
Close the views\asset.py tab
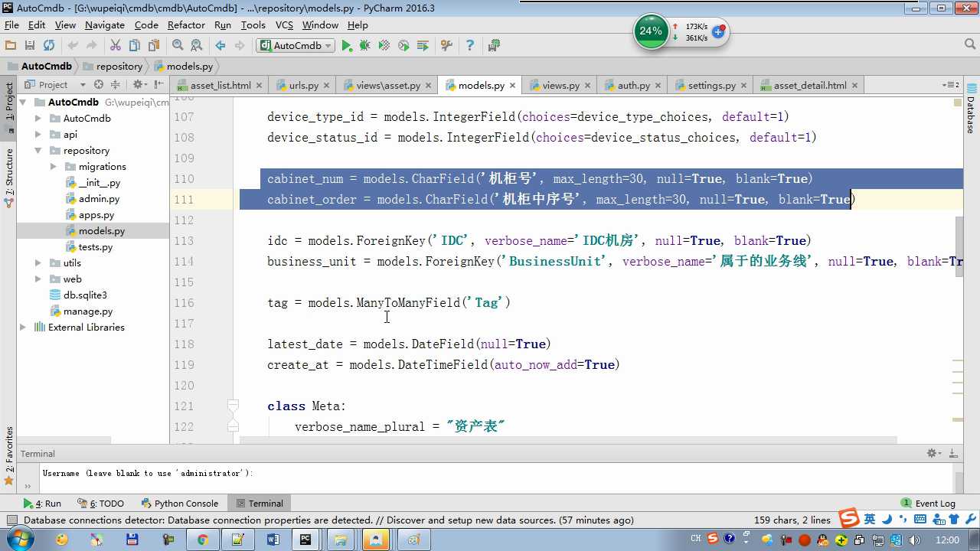pyautogui.click(x=428, y=86)
